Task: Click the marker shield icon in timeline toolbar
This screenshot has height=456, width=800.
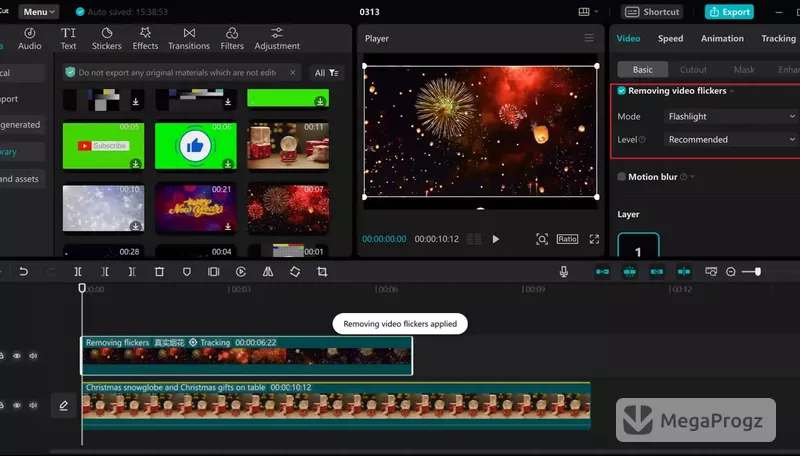Action: (187, 272)
